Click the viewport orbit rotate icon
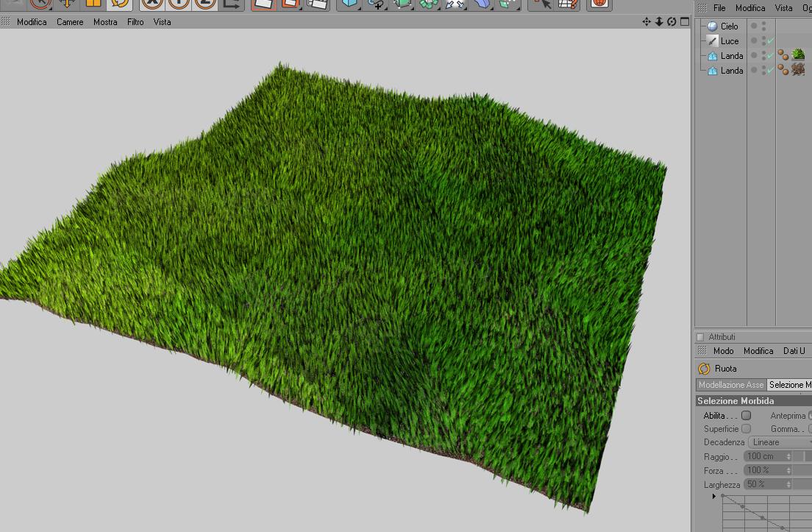This screenshot has width=812, height=532. (x=672, y=22)
